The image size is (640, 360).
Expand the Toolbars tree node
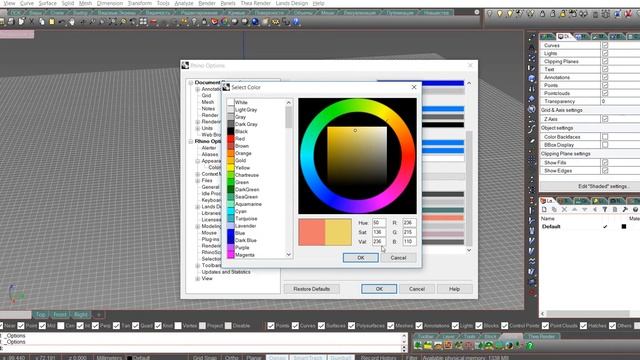[198, 265]
